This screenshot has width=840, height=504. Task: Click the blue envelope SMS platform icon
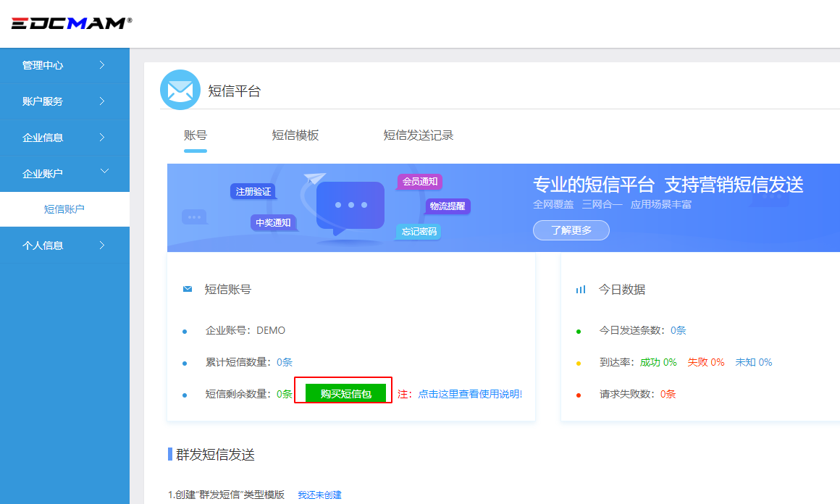180,90
